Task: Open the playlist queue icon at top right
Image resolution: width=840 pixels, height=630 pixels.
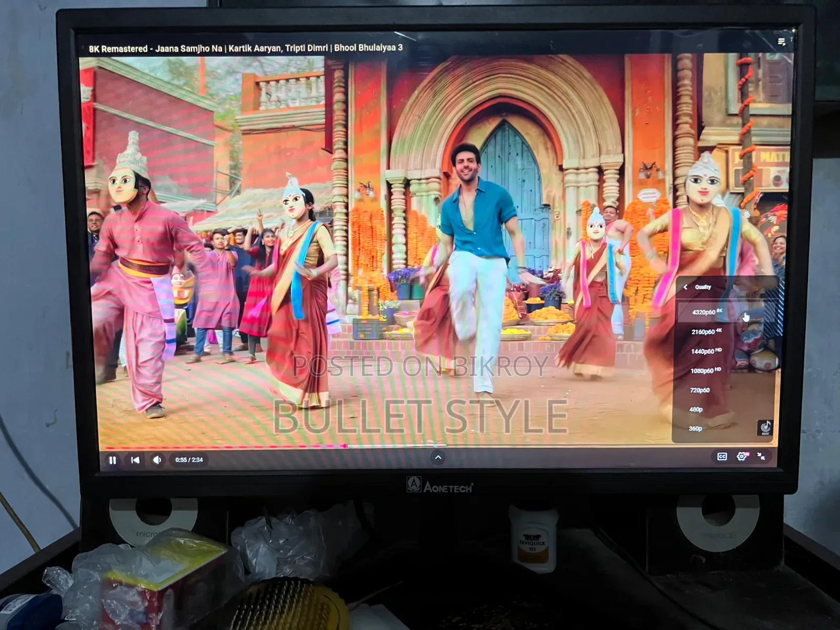Action: (782, 41)
